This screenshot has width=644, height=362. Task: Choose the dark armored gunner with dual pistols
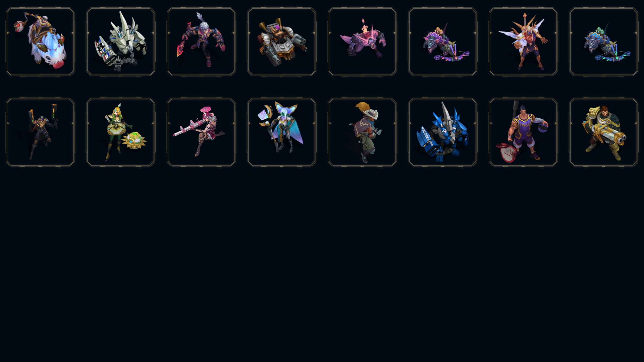[40, 132]
